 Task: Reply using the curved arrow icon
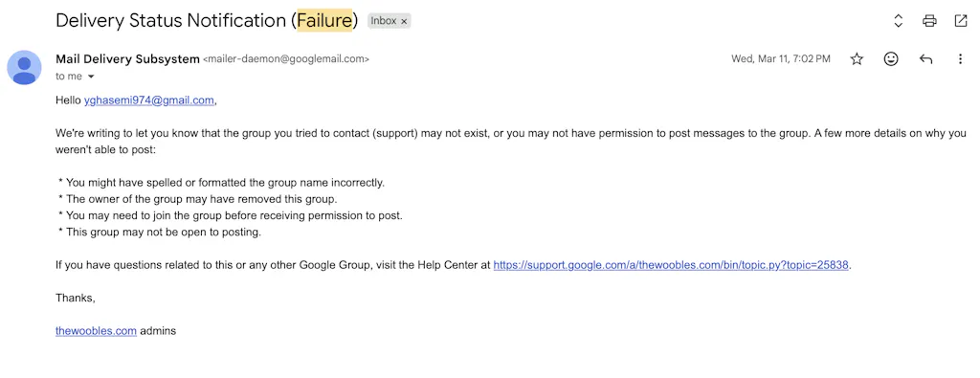(x=925, y=59)
